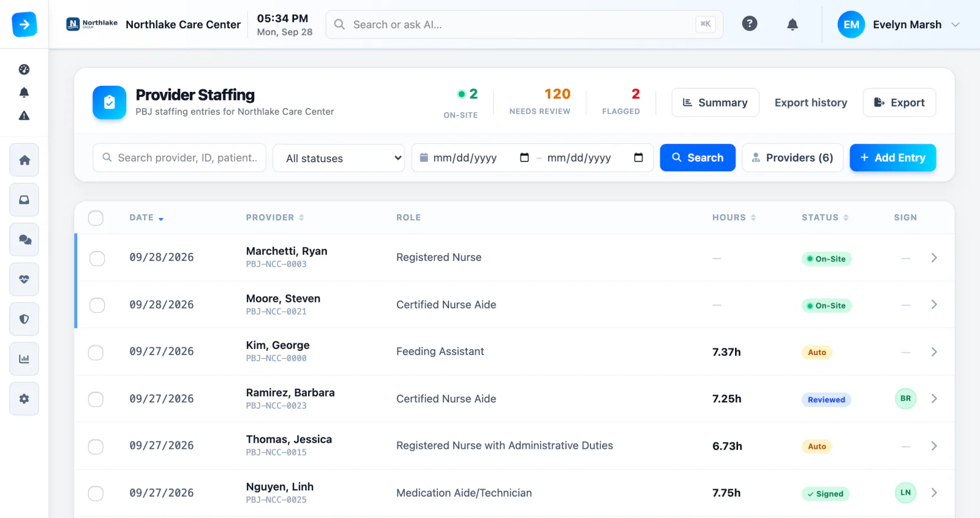Click the provider search input field
The width and height of the screenshot is (980, 518).
click(179, 157)
